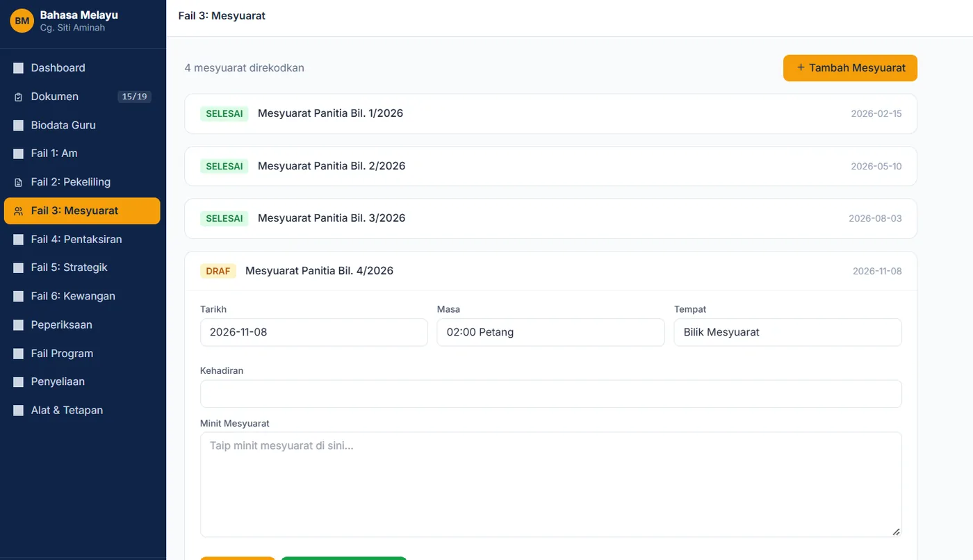Screen dimensions: 973x560
Task: Click the Tambah Mesyuarat button
Action: (850, 68)
